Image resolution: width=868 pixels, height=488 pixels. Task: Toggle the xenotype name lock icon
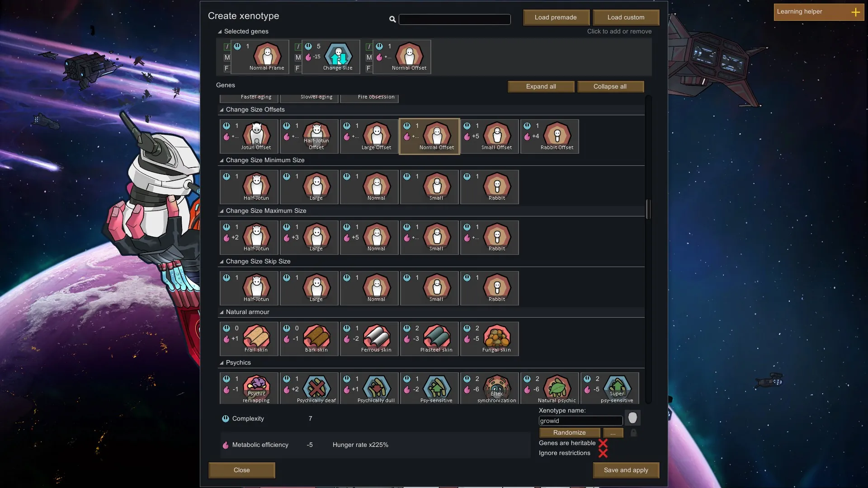[x=633, y=433]
